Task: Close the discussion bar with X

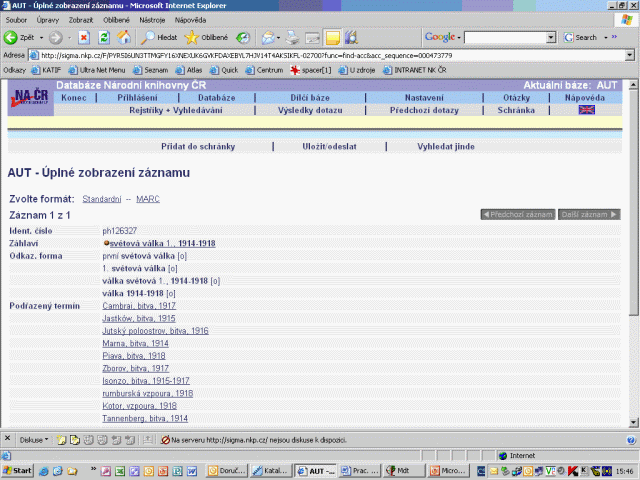Action: pyautogui.click(x=7, y=439)
